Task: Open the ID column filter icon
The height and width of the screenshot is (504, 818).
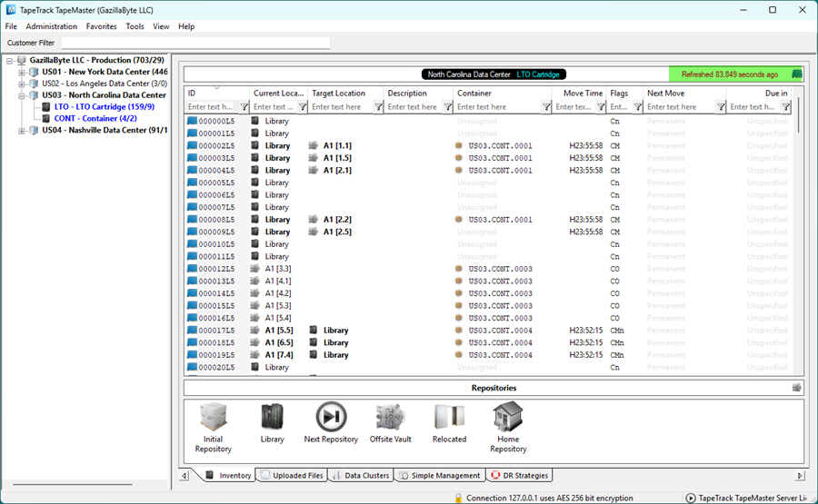Action: [244, 107]
